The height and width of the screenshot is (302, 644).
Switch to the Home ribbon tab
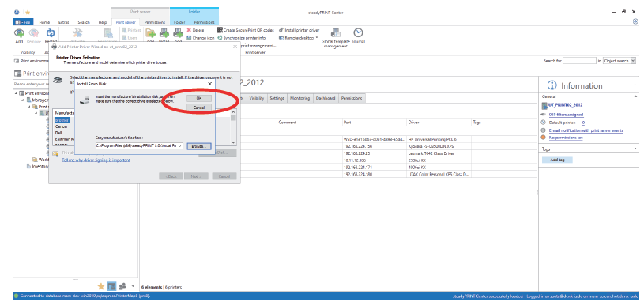(44, 22)
